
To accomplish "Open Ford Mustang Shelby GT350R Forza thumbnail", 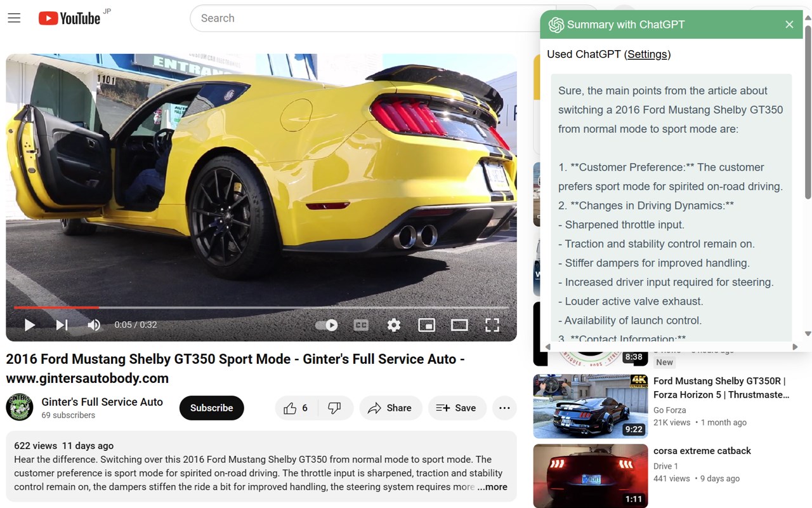I will (591, 406).
